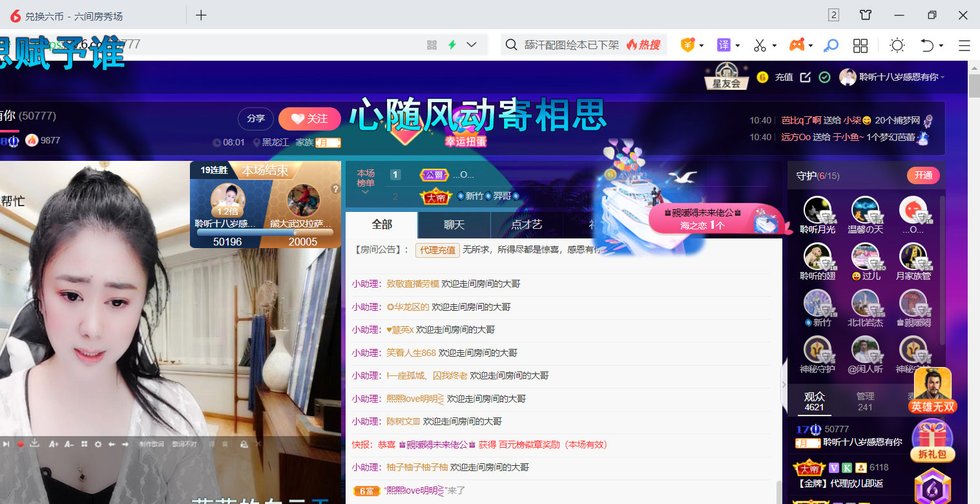Open the 拆礼包 gift box icon
The width and height of the screenshot is (980, 504).
point(932,441)
